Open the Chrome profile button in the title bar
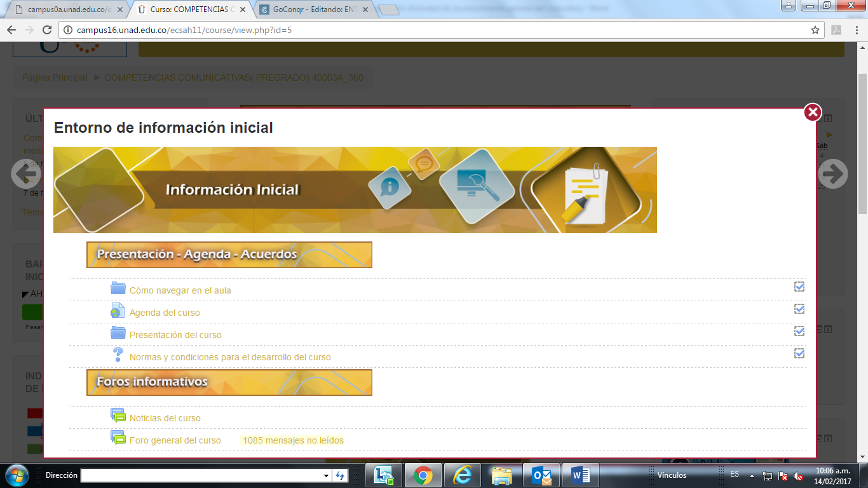The height and width of the screenshot is (488, 868). [x=789, y=6]
